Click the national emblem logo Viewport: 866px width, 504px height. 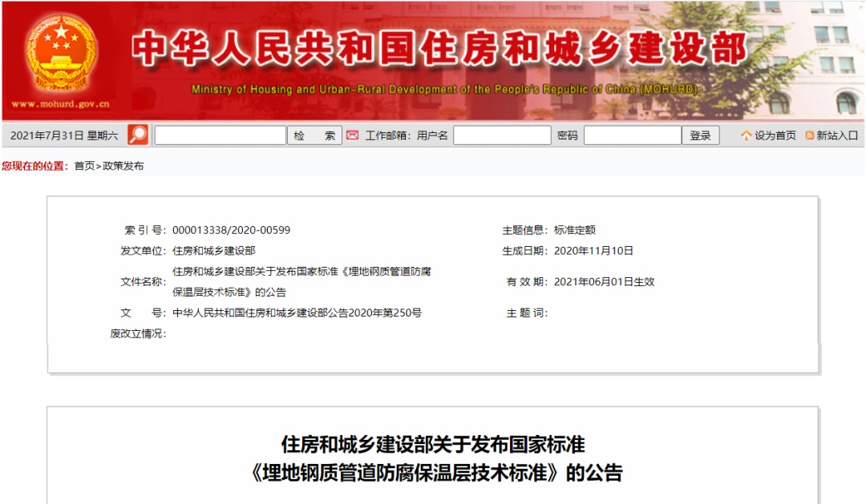[x=60, y=53]
